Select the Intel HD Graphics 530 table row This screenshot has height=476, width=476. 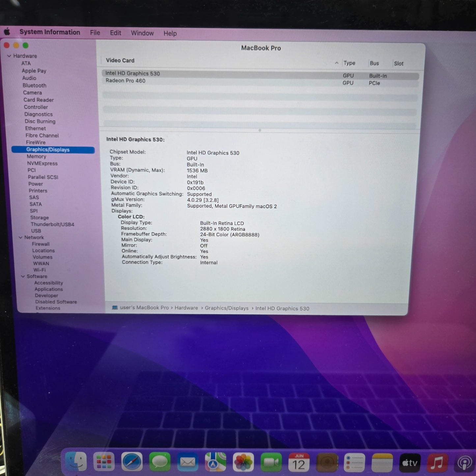pos(260,74)
